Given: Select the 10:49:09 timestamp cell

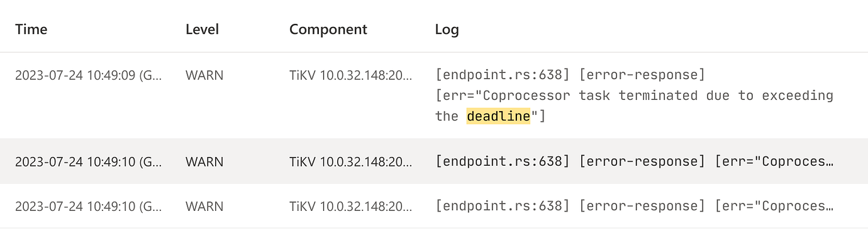Looking at the screenshot, I should [89, 76].
